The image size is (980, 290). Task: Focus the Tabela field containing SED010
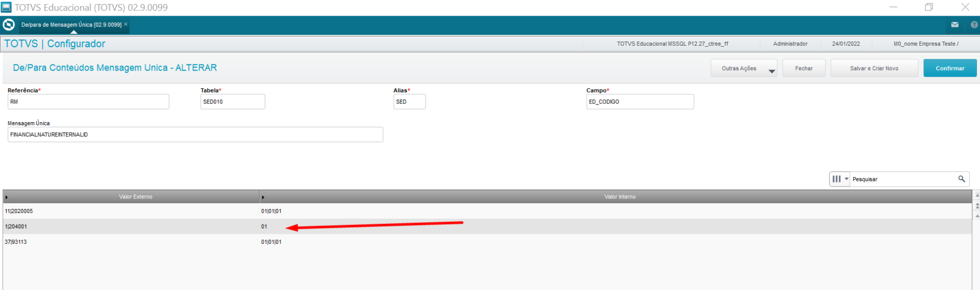tap(233, 102)
